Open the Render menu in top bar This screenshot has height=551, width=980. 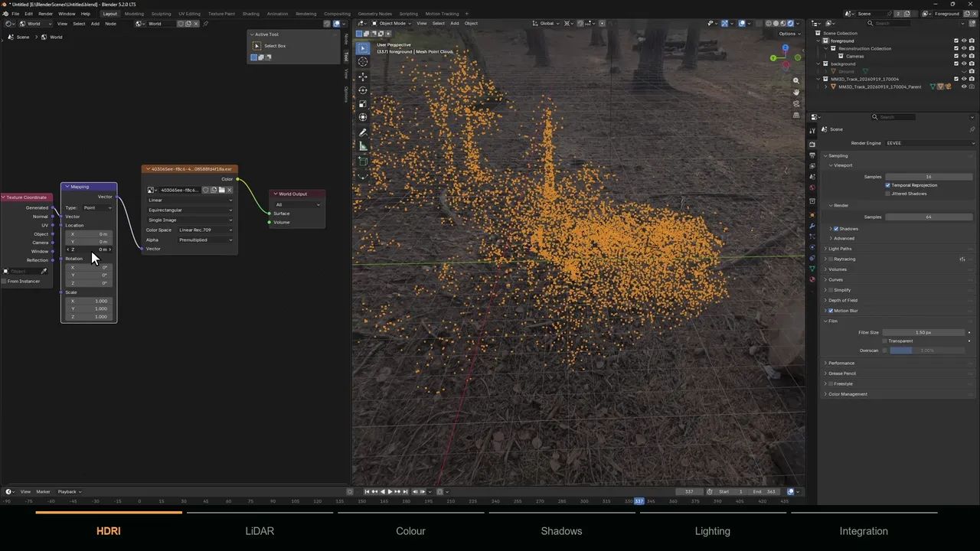(45, 14)
